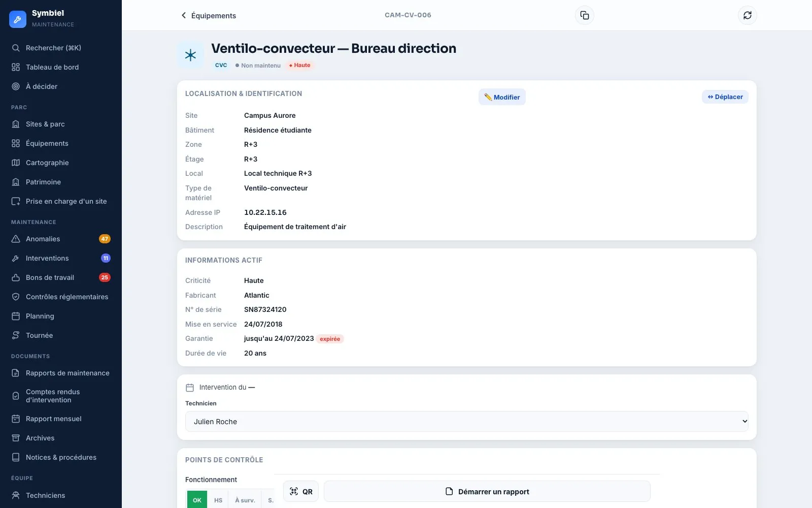Open Interventions page
The height and width of the screenshot is (508, 812).
coord(61,258)
